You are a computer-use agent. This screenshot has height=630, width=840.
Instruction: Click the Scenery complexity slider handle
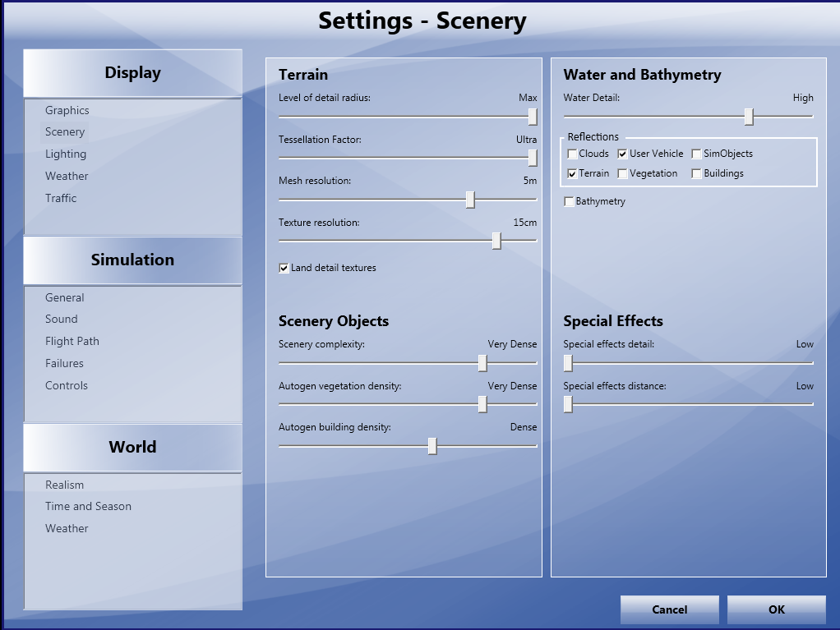coord(482,363)
